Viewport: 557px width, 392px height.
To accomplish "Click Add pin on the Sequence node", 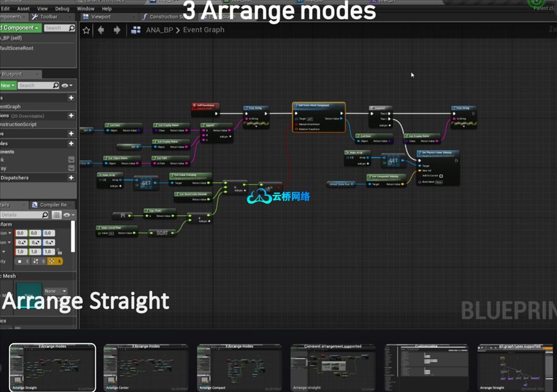I will [x=385, y=126].
